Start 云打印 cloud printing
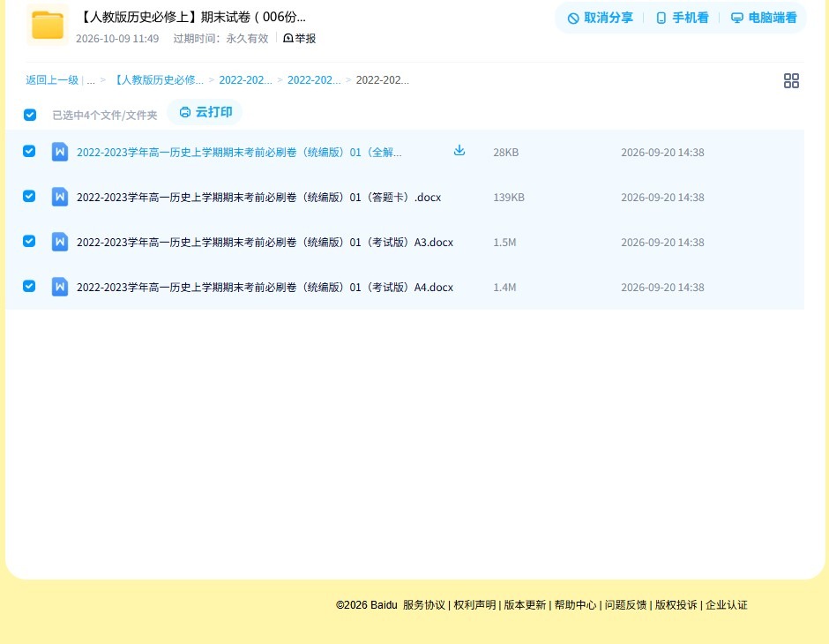Viewport: 829px width, 644px height. [x=205, y=112]
